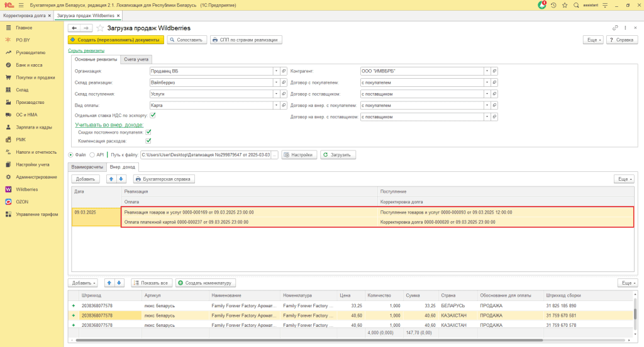Select Внер. доход tab
The image size is (644, 347).
(x=123, y=167)
